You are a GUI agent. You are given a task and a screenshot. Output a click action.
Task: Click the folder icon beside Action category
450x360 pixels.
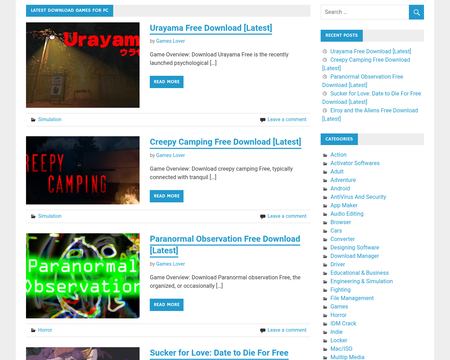(325, 155)
